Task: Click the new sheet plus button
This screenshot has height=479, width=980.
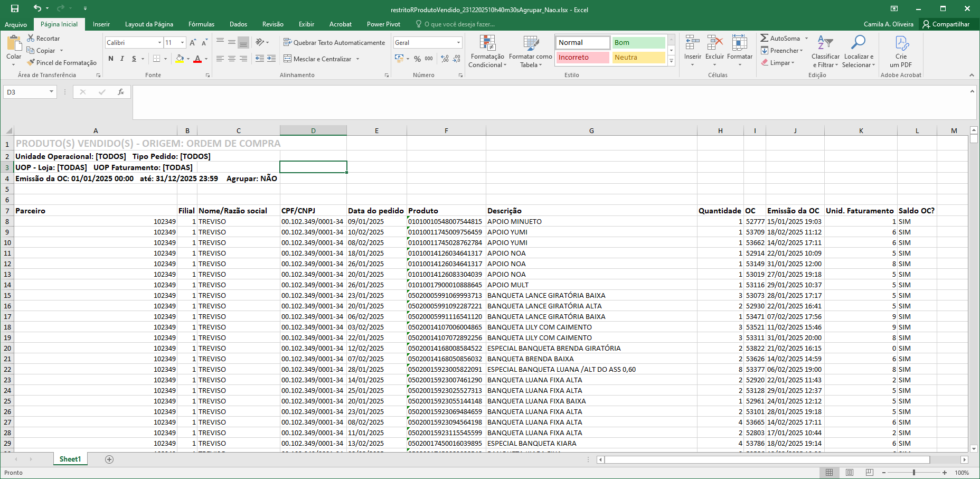Action: [x=109, y=459]
